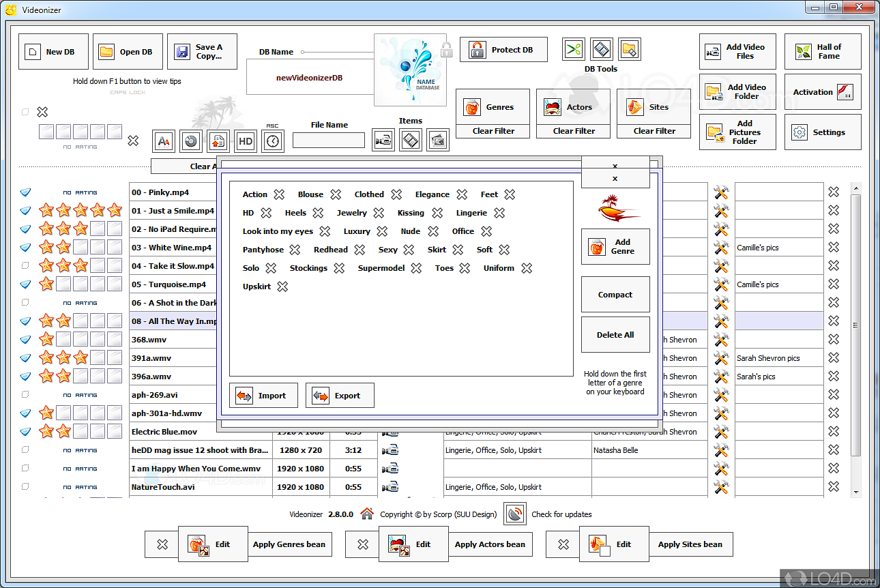Click the film strip icon in DB Tools
880x588 pixels.
pyautogui.click(x=602, y=50)
